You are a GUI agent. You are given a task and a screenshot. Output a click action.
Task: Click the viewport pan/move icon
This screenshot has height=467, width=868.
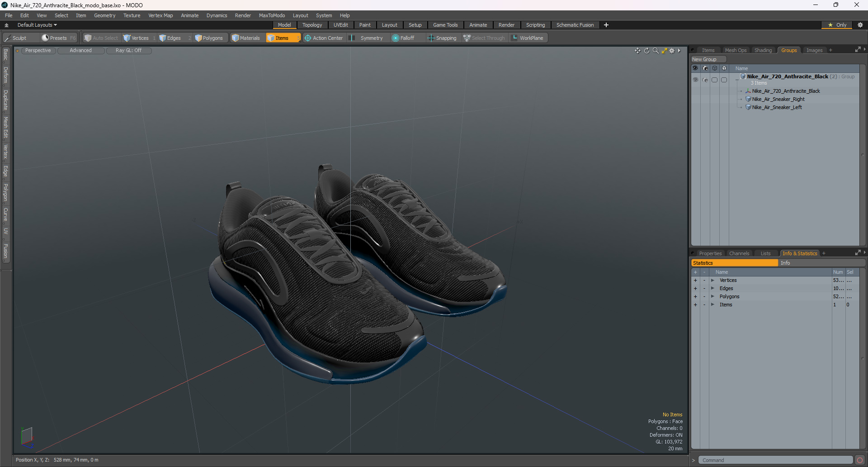[637, 51]
